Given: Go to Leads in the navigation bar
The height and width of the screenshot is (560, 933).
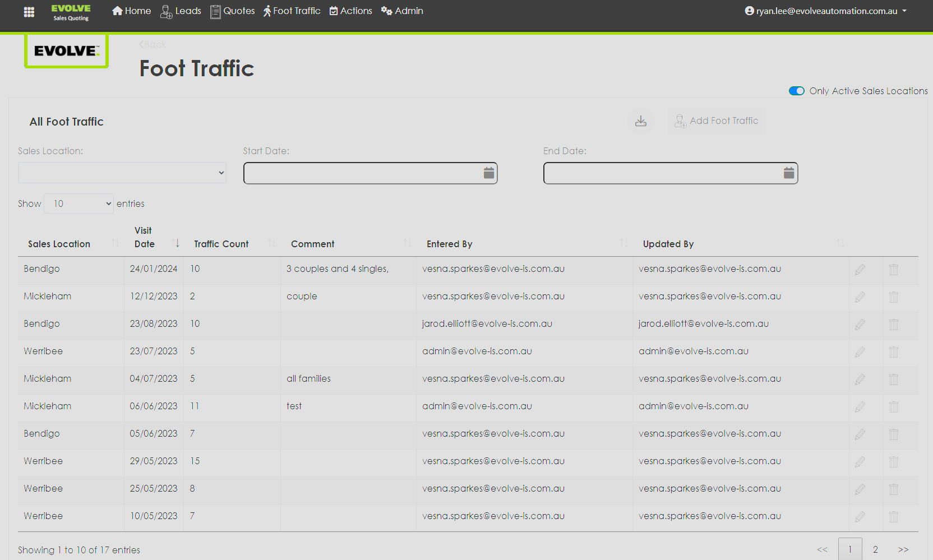Looking at the screenshot, I should click(181, 11).
